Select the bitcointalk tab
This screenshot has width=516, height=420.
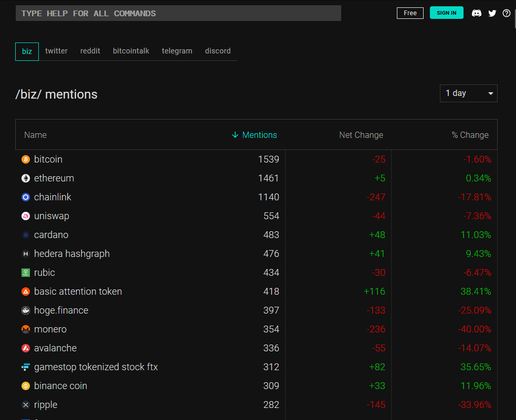[x=131, y=51]
